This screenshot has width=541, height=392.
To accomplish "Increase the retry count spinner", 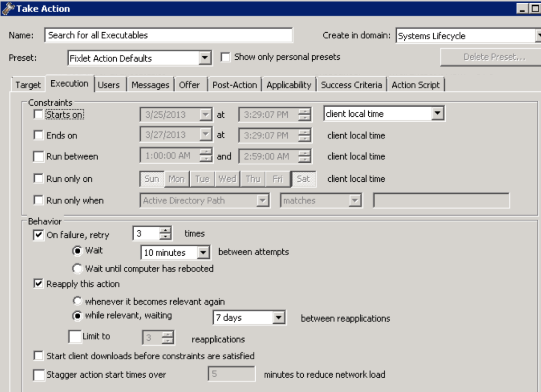I will click(x=166, y=230).
